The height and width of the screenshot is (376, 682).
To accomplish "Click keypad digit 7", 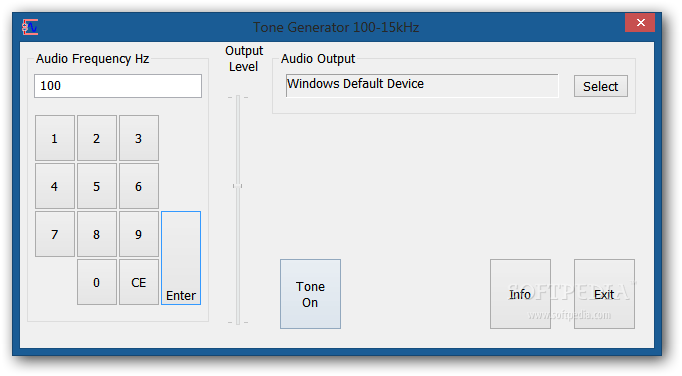I will point(55,234).
